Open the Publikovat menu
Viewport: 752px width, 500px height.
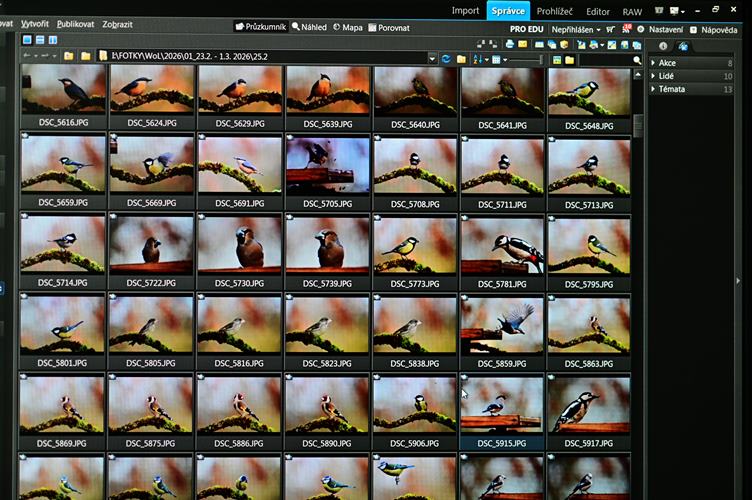(x=75, y=23)
